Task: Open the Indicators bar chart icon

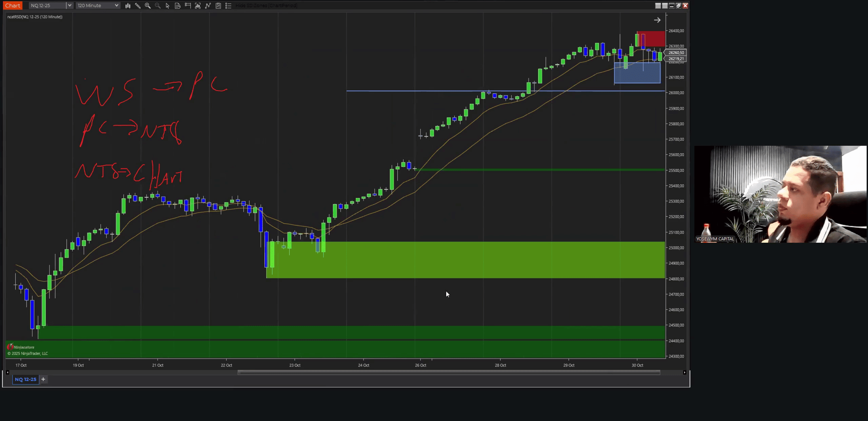Action: point(198,5)
